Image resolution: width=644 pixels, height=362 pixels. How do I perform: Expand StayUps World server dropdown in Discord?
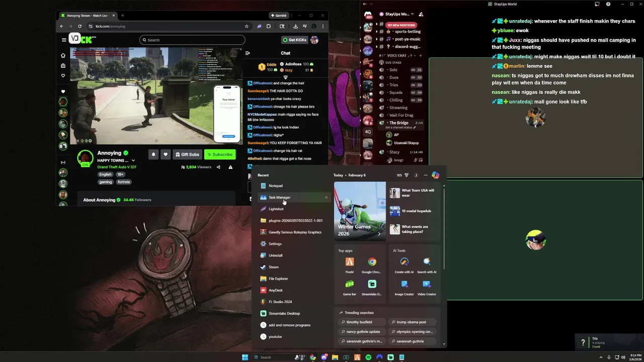click(x=412, y=14)
